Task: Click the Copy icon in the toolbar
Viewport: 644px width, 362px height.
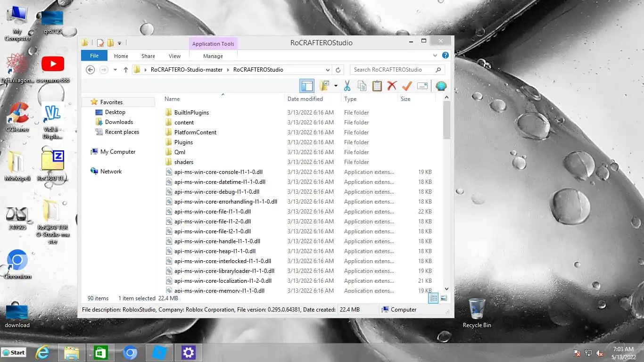Action: point(362,86)
